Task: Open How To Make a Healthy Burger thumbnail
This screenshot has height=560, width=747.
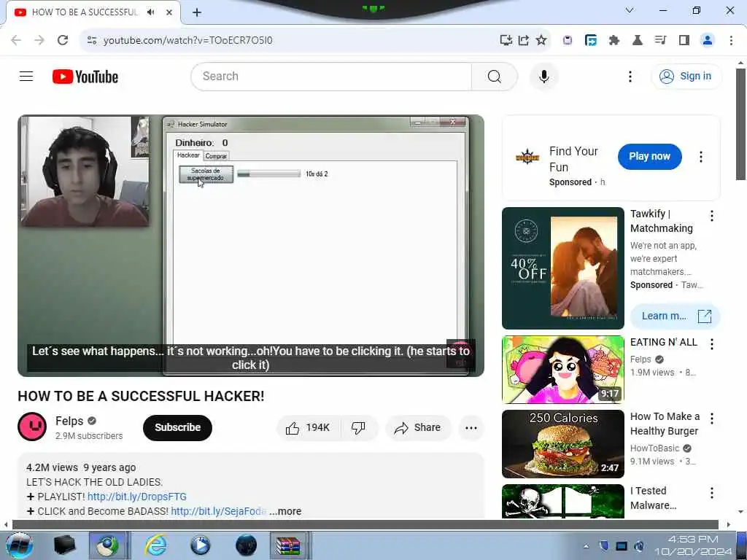Action: (562, 444)
